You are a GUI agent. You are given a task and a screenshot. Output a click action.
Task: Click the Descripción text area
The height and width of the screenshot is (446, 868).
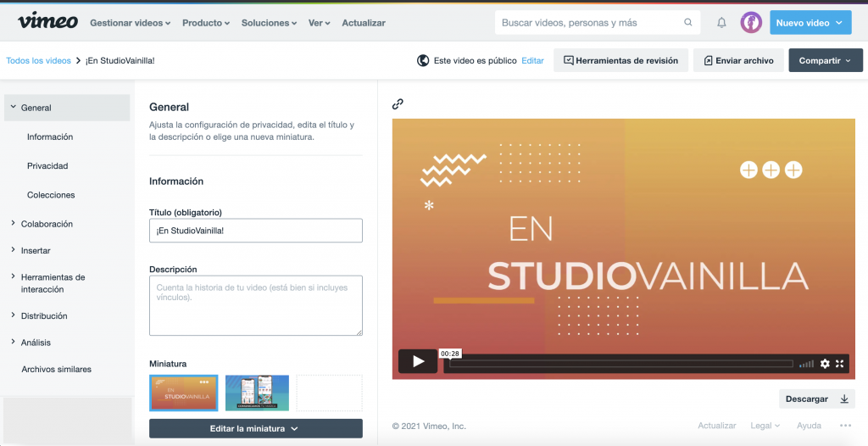point(256,305)
